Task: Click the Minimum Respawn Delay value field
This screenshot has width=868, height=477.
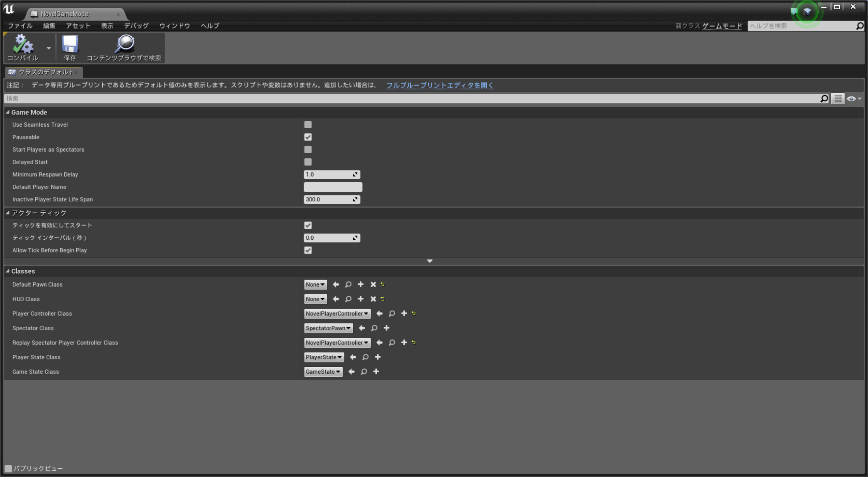Action: pos(328,174)
